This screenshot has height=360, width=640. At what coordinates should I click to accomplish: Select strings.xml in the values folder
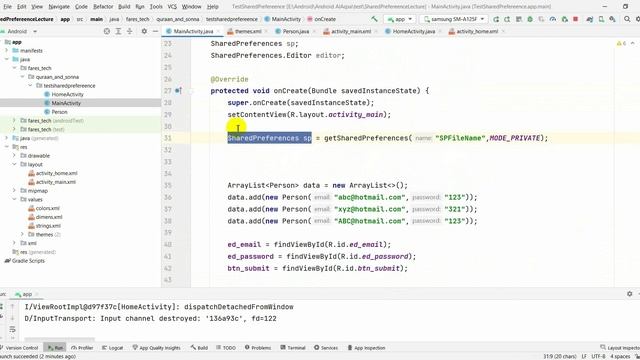44,226
